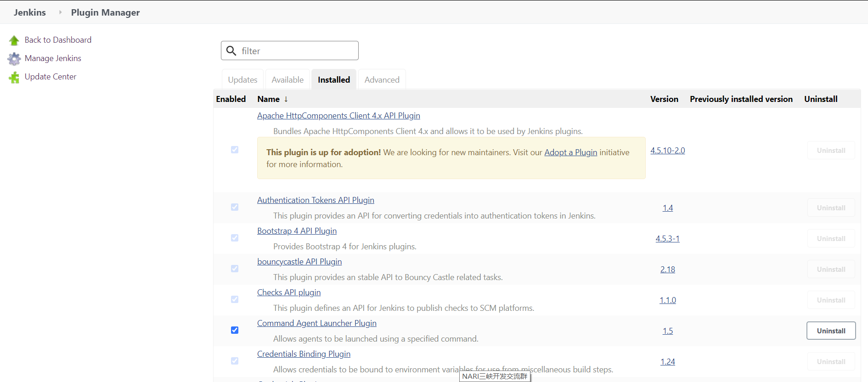Click the Enabled column header
This screenshot has width=868, height=382.
(x=231, y=99)
